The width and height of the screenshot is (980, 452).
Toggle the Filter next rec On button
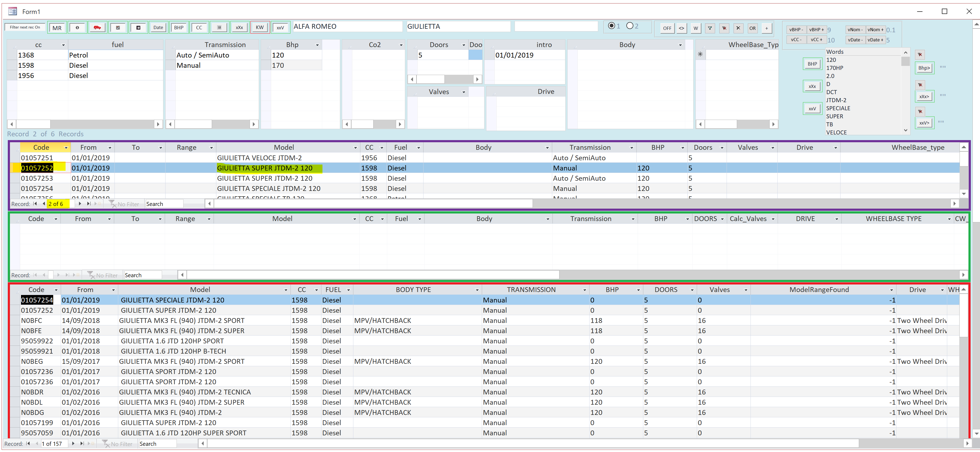[x=25, y=27]
